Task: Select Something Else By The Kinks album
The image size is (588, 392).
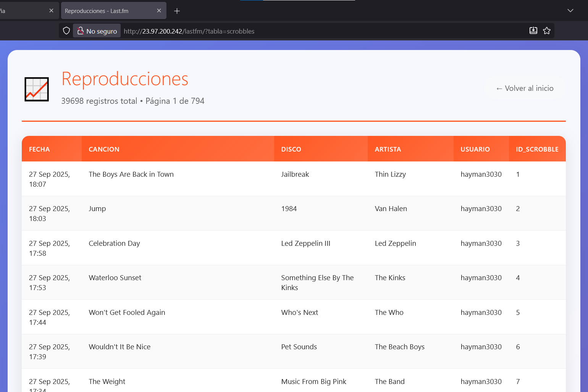Action: (x=317, y=283)
